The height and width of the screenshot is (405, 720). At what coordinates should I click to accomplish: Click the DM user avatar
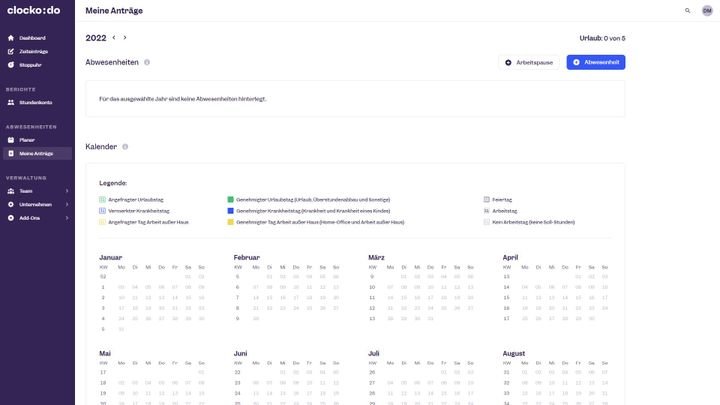(x=707, y=10)
